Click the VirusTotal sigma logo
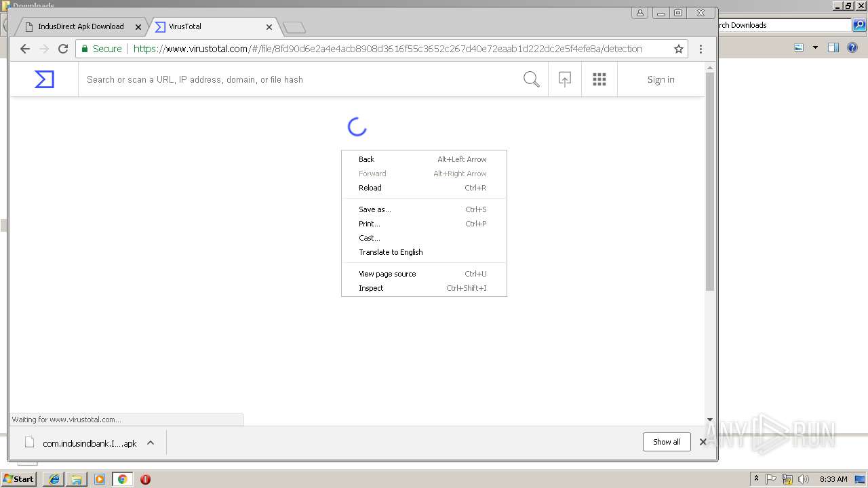Screen dimensions: 868x488 (x=44, y=79)
